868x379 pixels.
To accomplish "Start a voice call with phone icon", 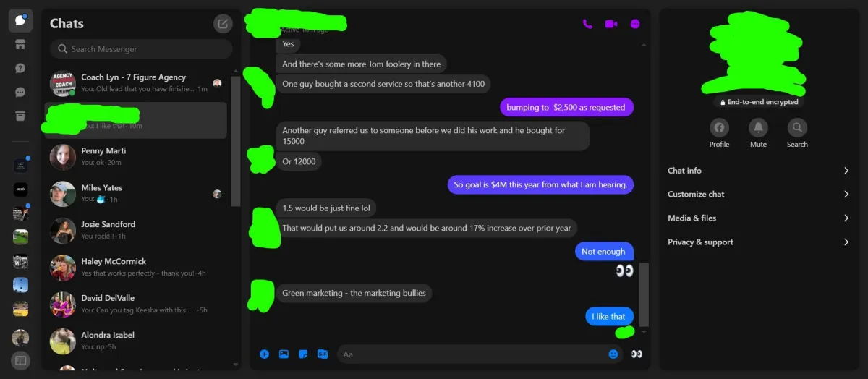I will [587, 24].
